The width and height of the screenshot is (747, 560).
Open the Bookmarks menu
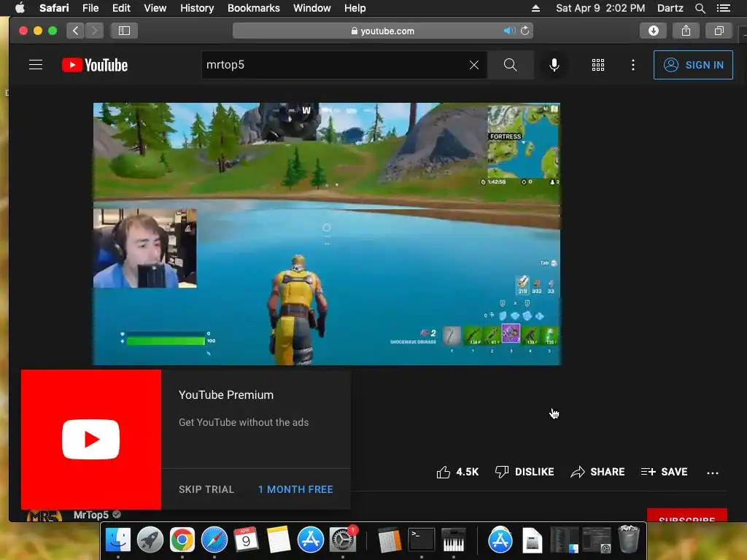(x=253, y=8)
